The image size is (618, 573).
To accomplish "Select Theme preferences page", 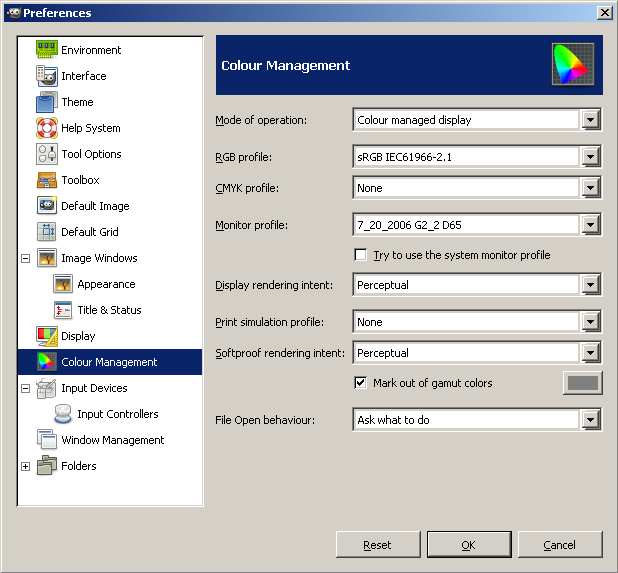I will tap(78, 102).
